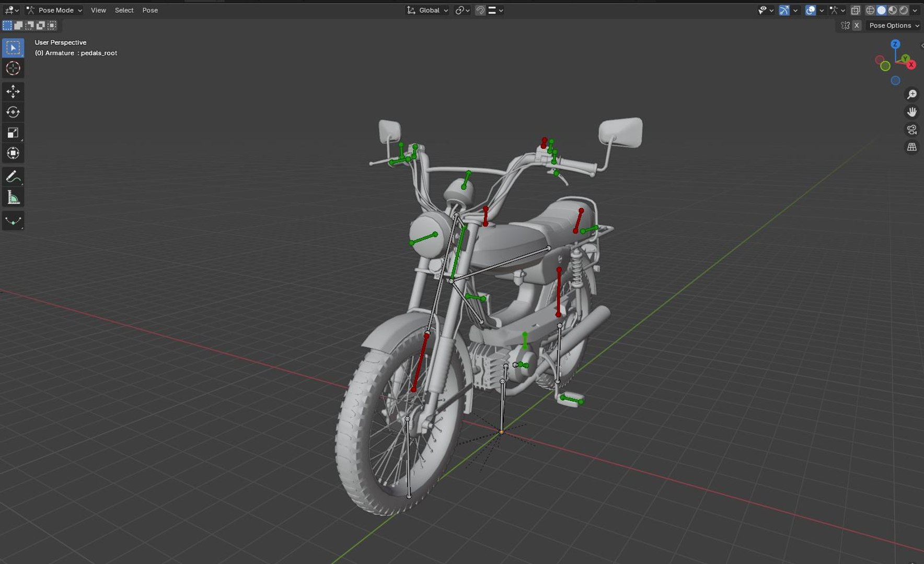The image size is (924, 564).
Task: Click the Z axis on navigation gizmo
Action: click(895, 44)
